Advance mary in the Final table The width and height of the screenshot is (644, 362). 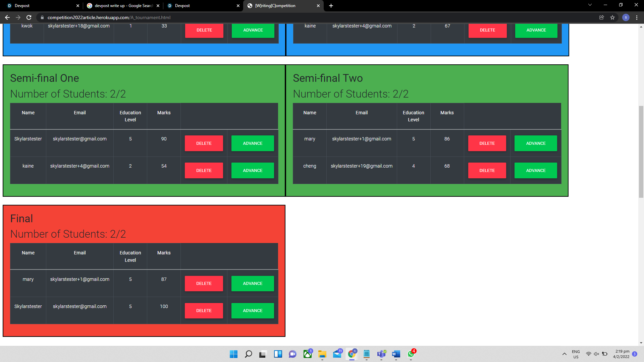click(x=253, y=284)
